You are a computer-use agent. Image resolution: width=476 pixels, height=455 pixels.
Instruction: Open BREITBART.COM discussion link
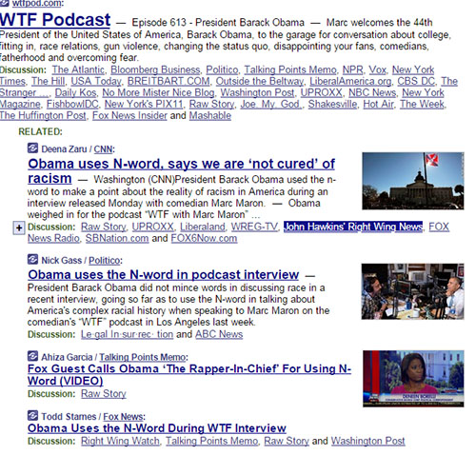[169, 81]
